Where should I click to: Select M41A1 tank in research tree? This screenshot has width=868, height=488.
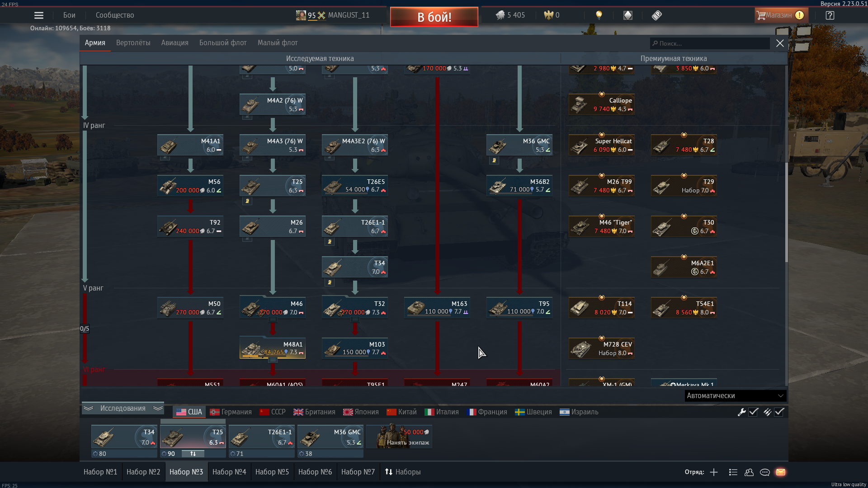(190, 145)
